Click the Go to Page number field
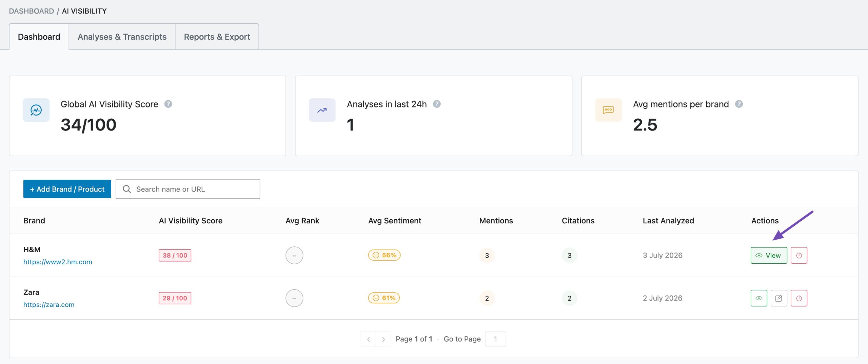Viewport: 868px width, 364px height. [x=495, y=339]
